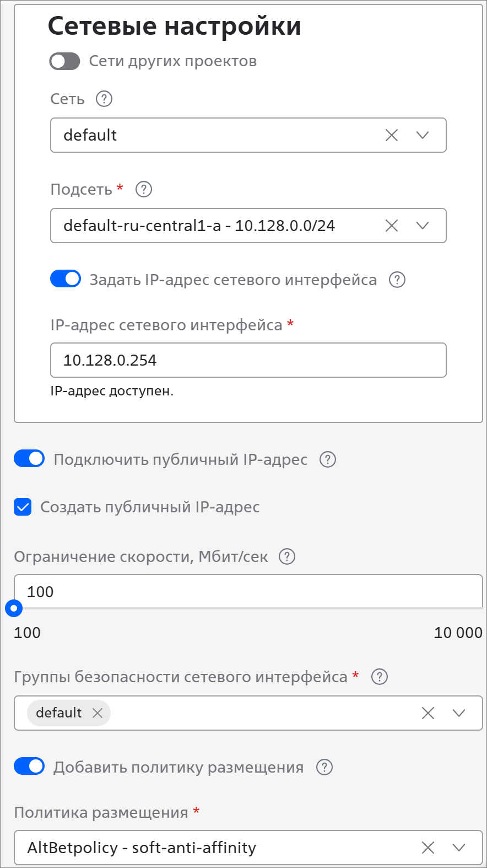
Task: Open help for Добавить политику размещения
Action: click(x=324, y=767)
